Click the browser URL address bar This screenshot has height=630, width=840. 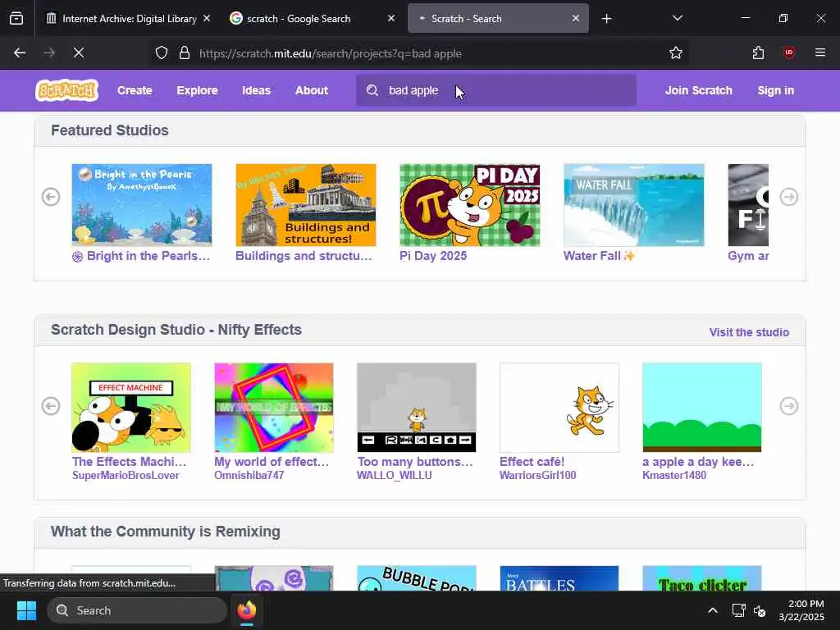click(x=418, y=53)
